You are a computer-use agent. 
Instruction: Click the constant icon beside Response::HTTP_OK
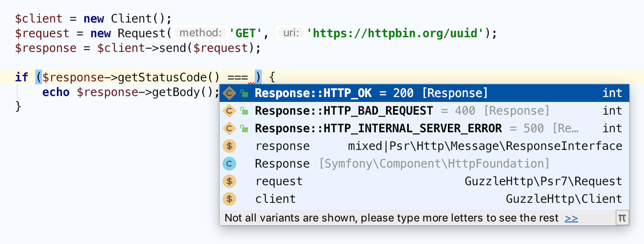[229, 93]
